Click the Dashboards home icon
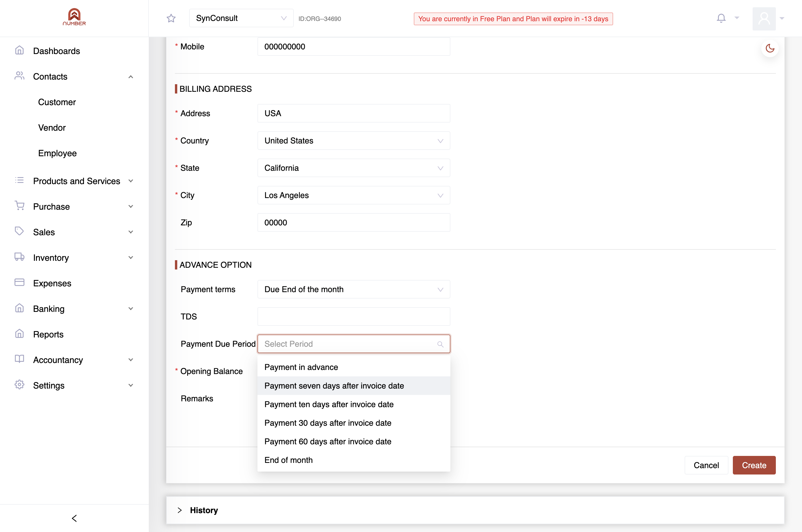 click(19, 51)
